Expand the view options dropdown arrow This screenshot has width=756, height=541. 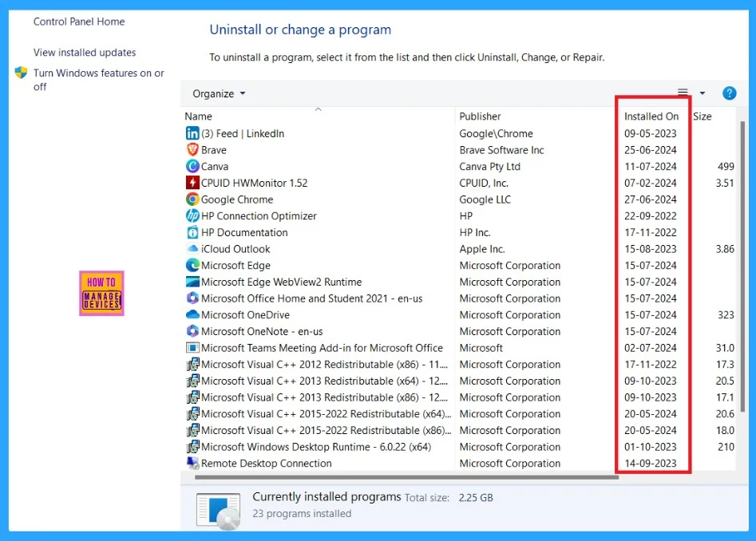point(702,93)
